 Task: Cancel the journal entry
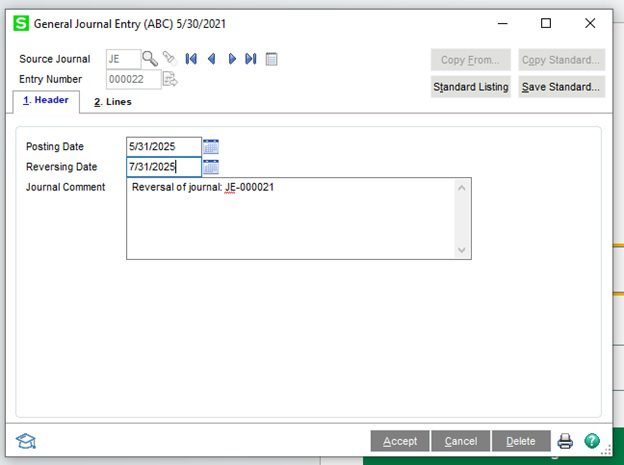(461, 441)
